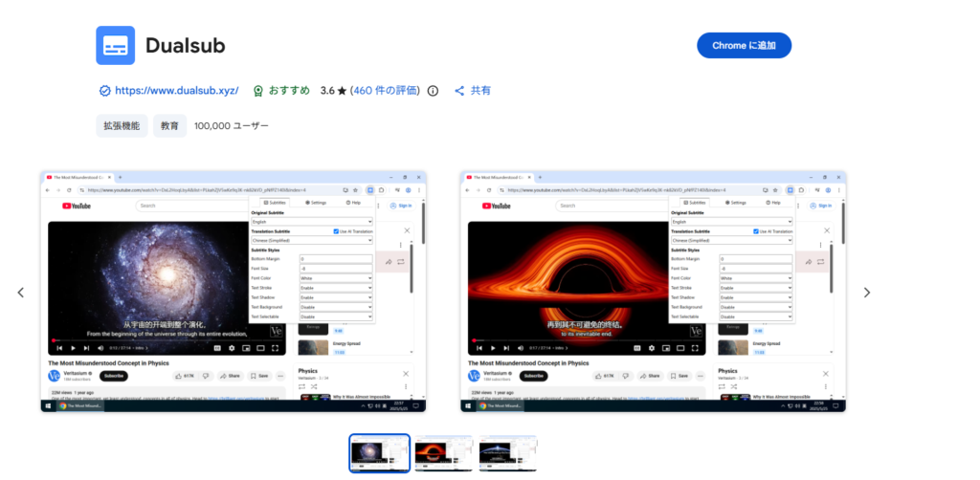The image size is (980, 480).
Task: Click the おすすめ featured badge
Action: tap(281, 91)
